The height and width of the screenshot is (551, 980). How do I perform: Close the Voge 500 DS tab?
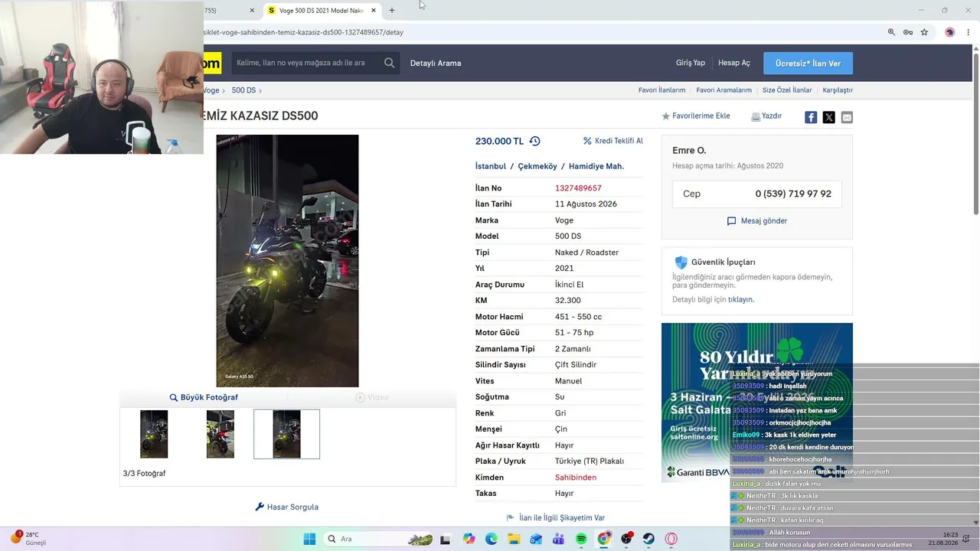pos(374,11)
